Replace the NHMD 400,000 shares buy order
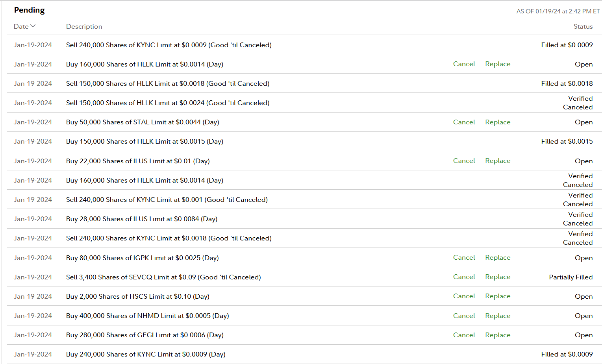This screenshot has height=364, width=602. point(498,316)
